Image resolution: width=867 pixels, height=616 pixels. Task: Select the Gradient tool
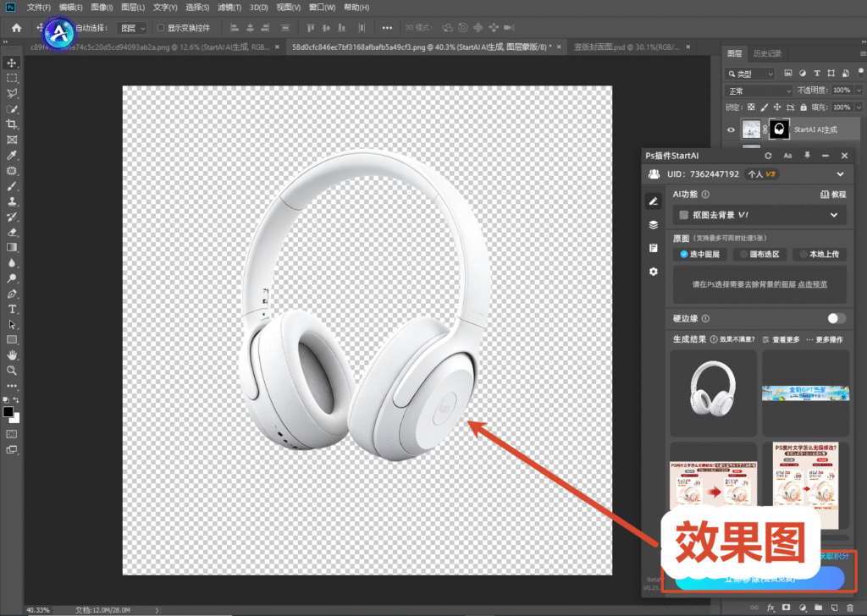[x=12, y=248]
